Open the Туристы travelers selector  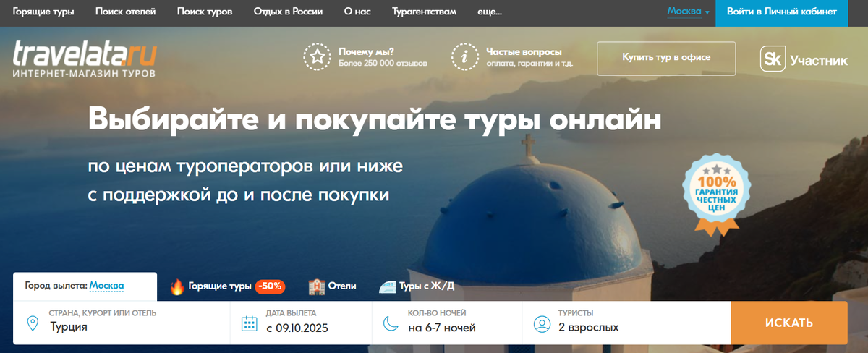tap(626, 323)
